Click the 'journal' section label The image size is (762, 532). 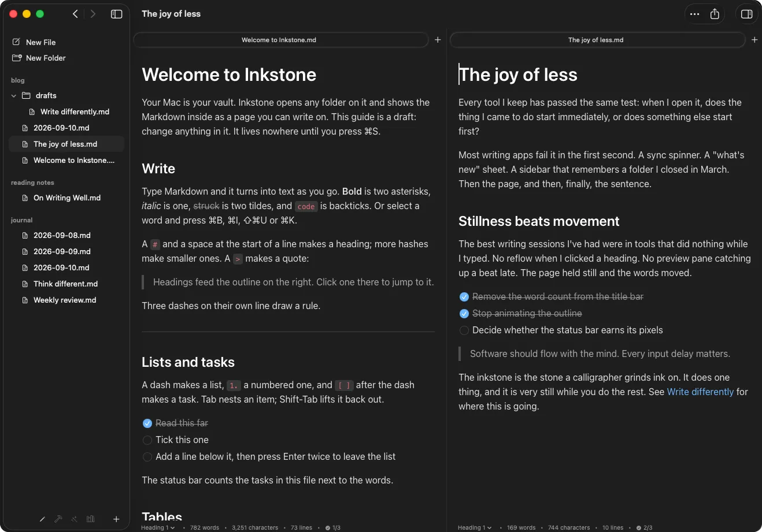[x=22, y=220]
